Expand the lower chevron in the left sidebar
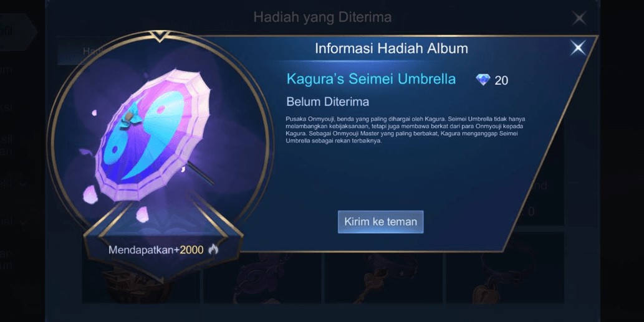The width and height of the screenshot is (644, 322). [23, 222]
